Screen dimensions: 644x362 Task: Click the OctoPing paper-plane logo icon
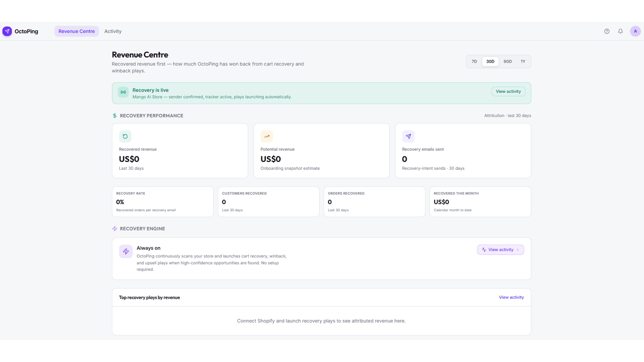tap(7, 31)
